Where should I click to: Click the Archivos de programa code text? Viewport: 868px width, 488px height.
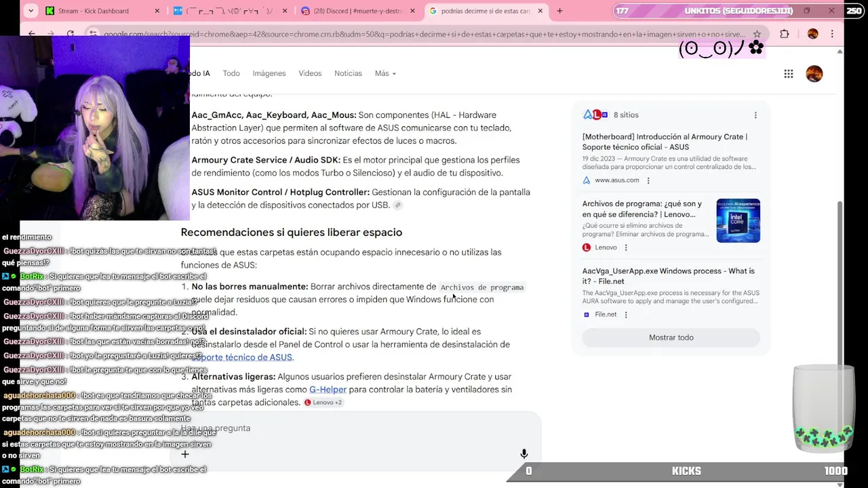482,287
